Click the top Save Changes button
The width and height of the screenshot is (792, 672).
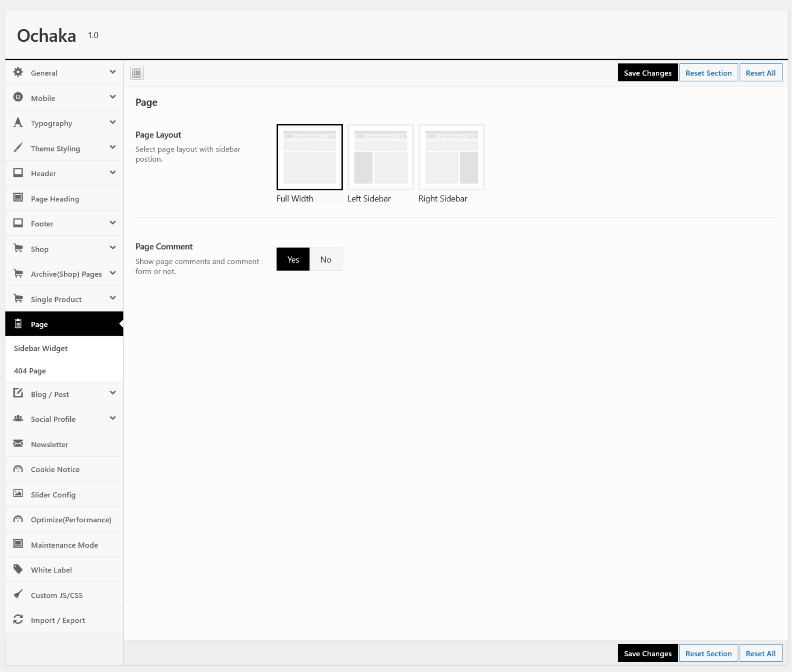[647, 73]
